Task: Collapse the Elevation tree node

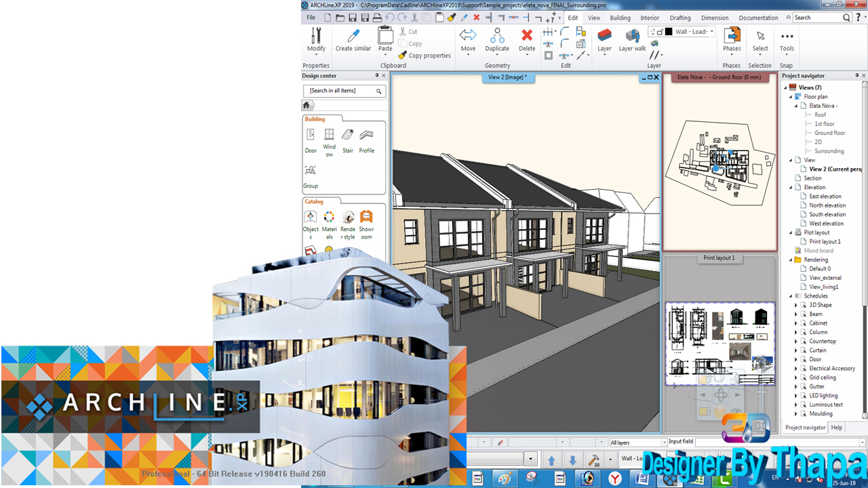Action: point(791,187)
